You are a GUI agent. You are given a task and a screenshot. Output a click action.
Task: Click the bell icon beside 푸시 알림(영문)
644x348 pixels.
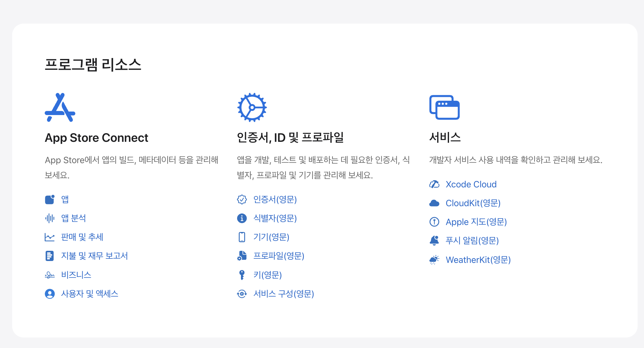[434, 241]
